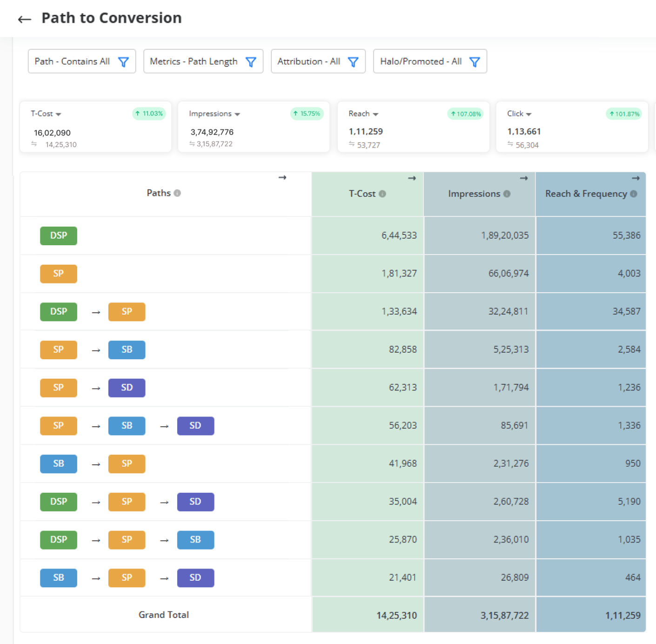Open the Click metric card dropdown

pyautogui.click(x=529, y=114)
